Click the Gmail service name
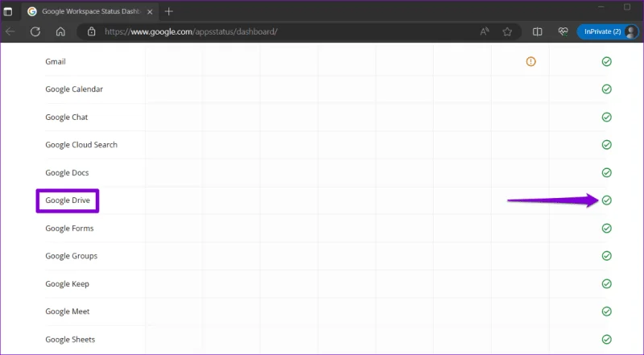Screen dimensions: 644x355 point(56,62)
